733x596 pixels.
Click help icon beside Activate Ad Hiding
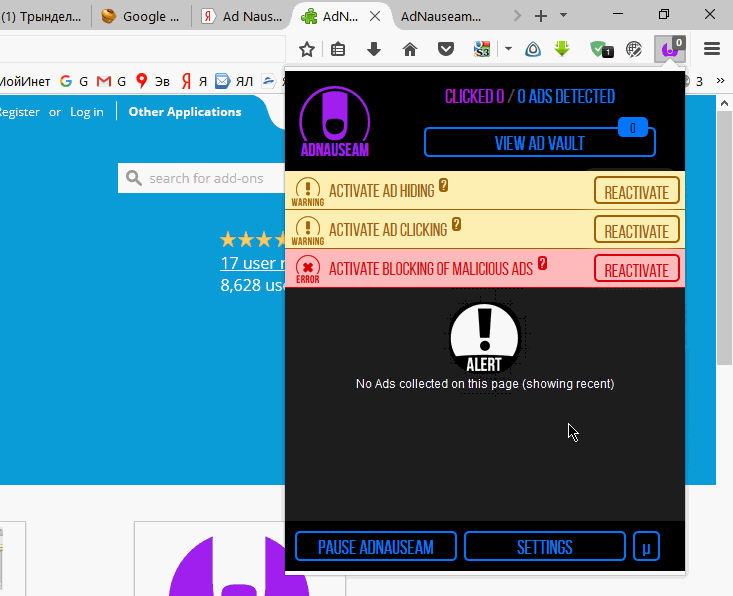443,186
